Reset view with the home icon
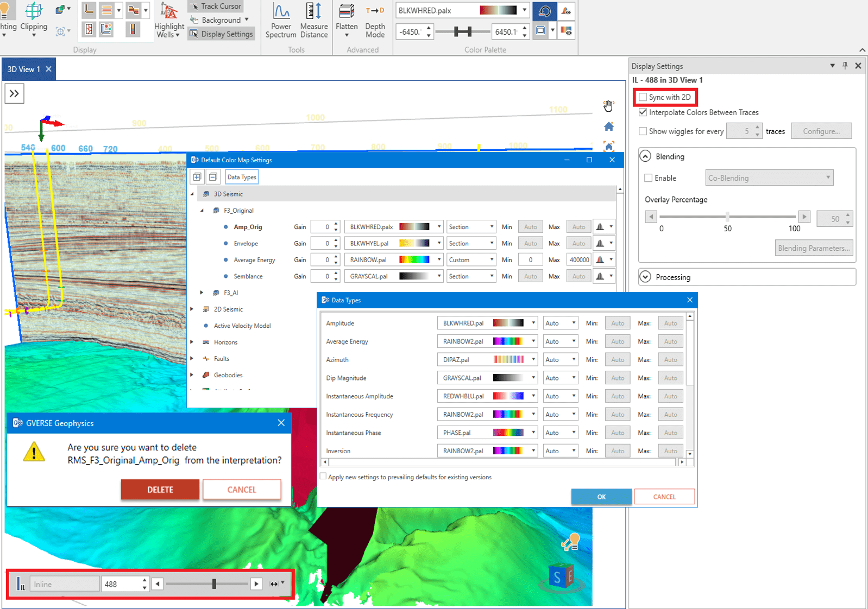Viewport: 868px width, 609px height. (609, 126)
